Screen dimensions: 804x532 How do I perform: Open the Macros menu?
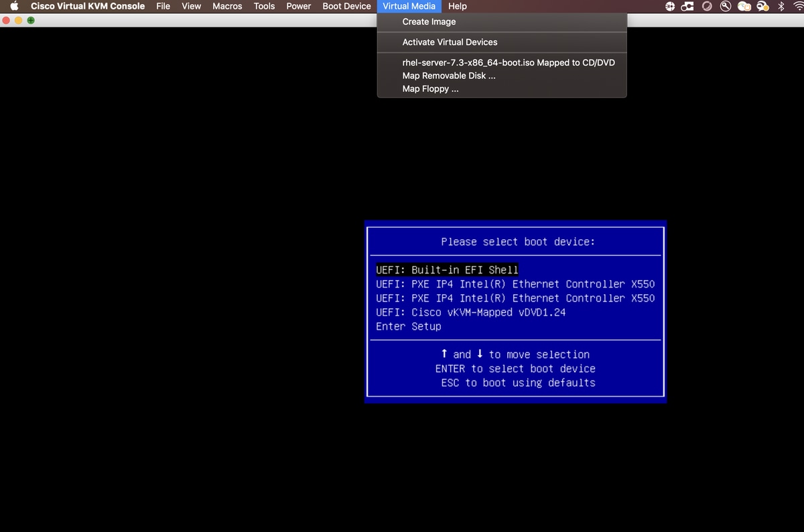tap(227, 6)
